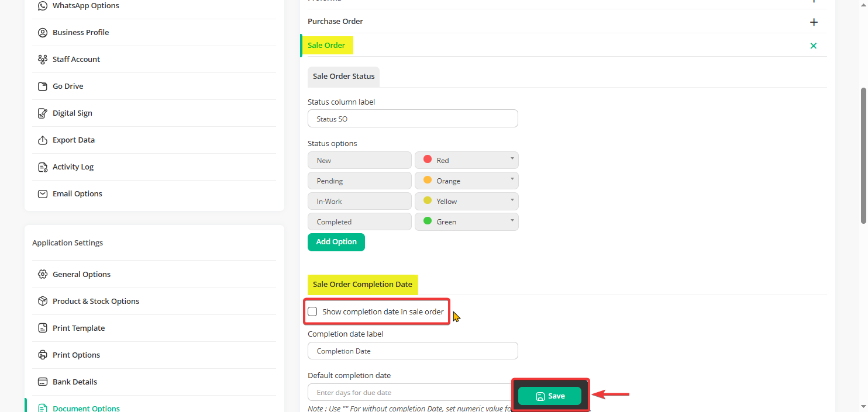Screen dimensions: 868x412
Task: Click the Bank Details card icon
Action: [42, 382]
